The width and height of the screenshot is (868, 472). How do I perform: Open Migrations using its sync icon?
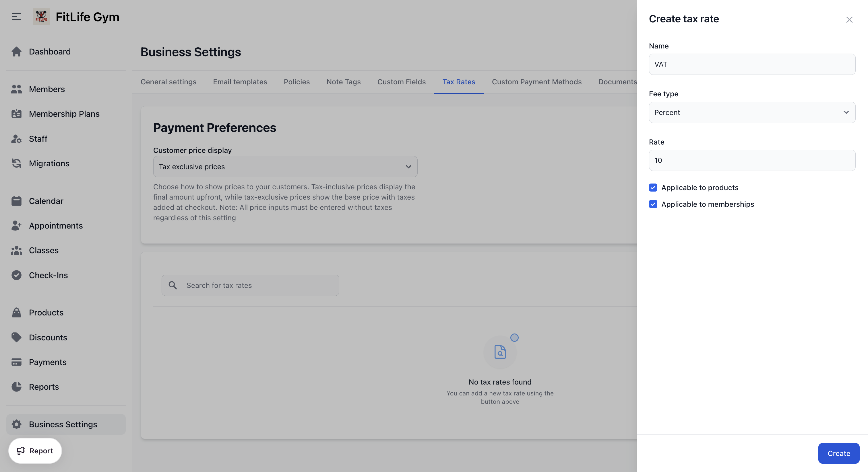(16, 163)
